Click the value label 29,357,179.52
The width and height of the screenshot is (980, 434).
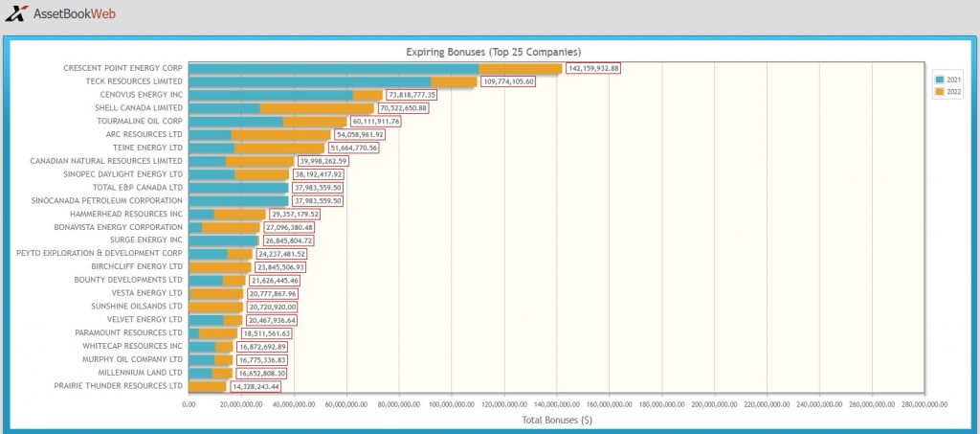point(295,214)
